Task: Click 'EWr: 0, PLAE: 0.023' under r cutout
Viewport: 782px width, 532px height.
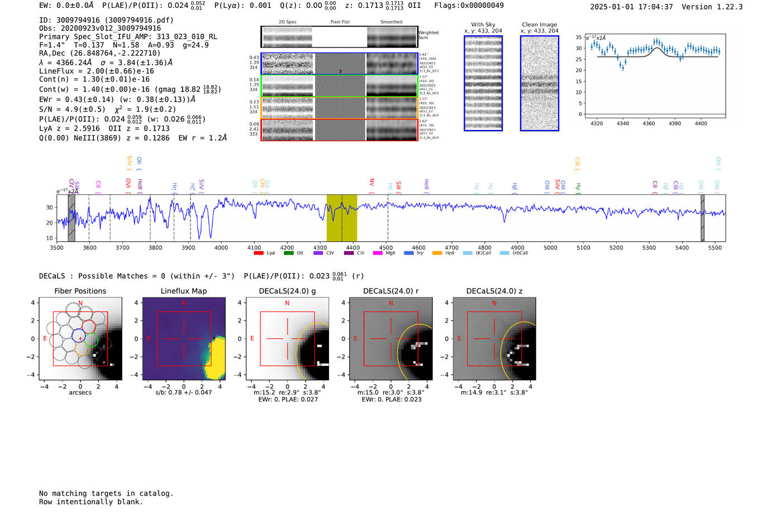Action: click(x=391, y=399)
